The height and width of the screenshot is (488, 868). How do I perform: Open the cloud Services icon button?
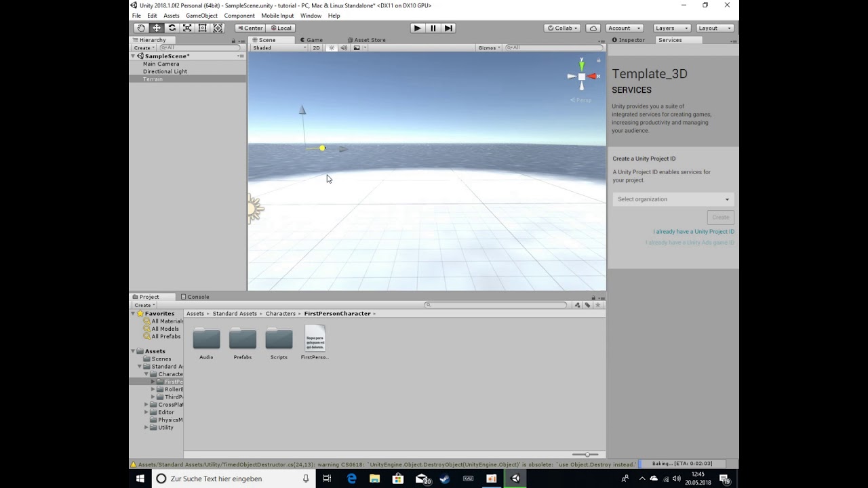[593, 28]
